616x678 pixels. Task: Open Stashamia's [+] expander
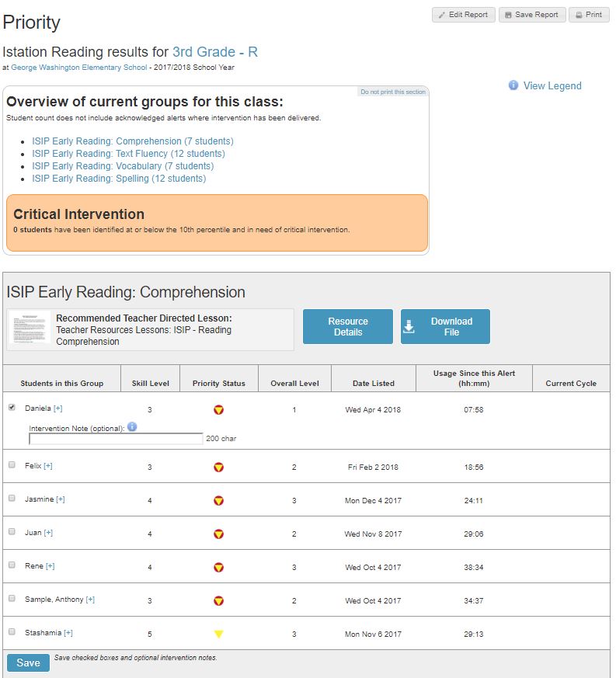click(68, 633)
